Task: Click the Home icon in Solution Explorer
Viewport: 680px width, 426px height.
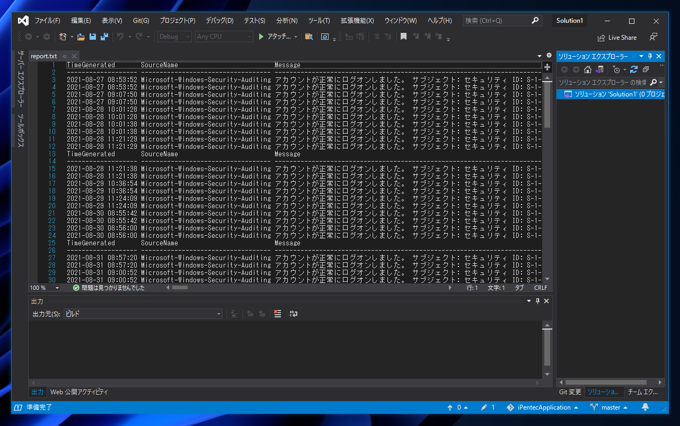Action: click(587, 69)
